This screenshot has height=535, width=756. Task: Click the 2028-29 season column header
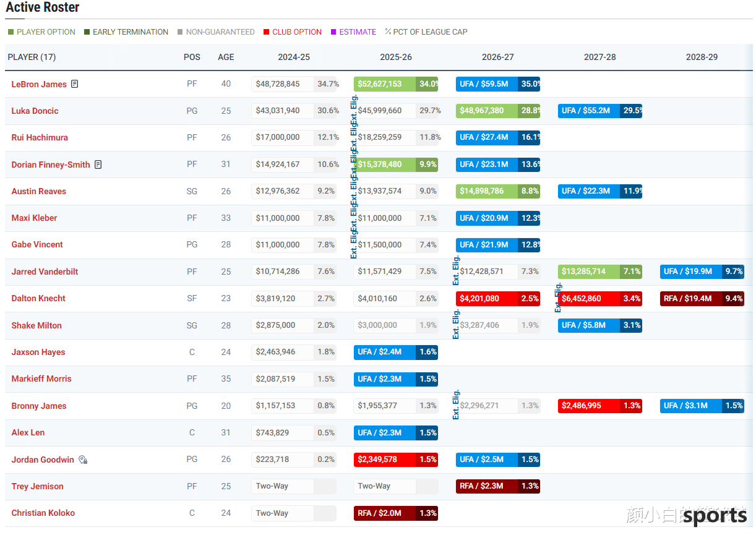coord(702,57)
